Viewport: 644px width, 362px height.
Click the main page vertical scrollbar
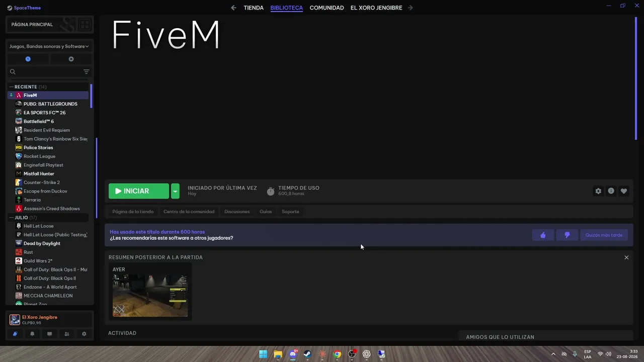pyautogui.click(x=636, y=78)
